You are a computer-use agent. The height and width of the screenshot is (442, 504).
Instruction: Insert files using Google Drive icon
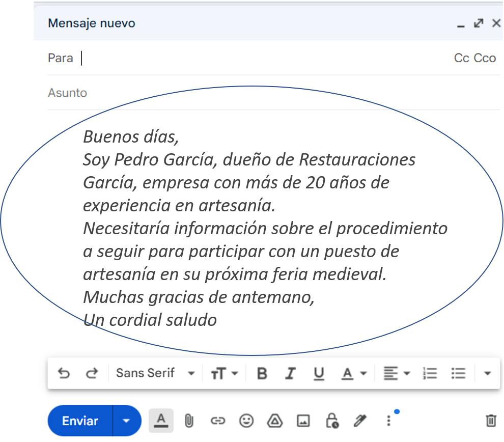[275, 421]
